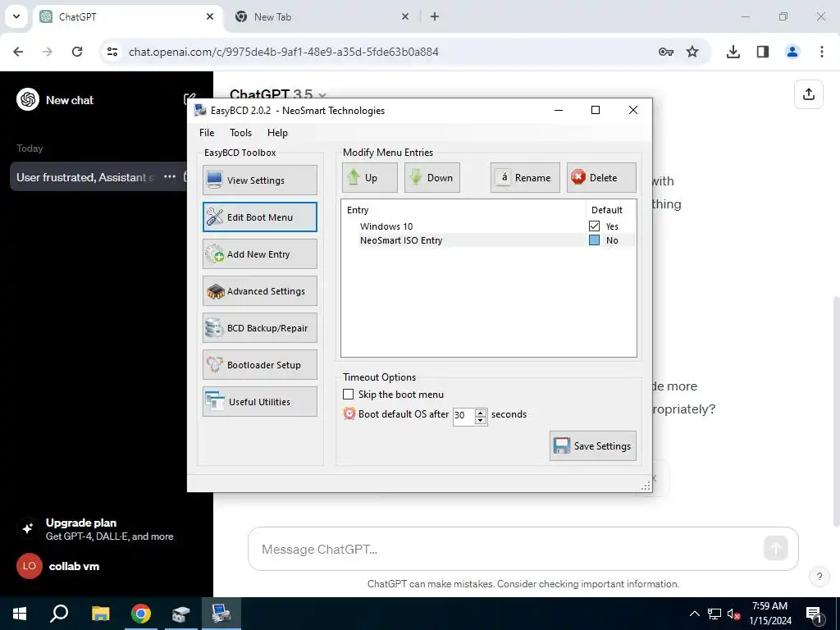Close the New Tab browser tab
Viewport: 840px width, 630px height.
pyautogui.click(x=405, y=16)
